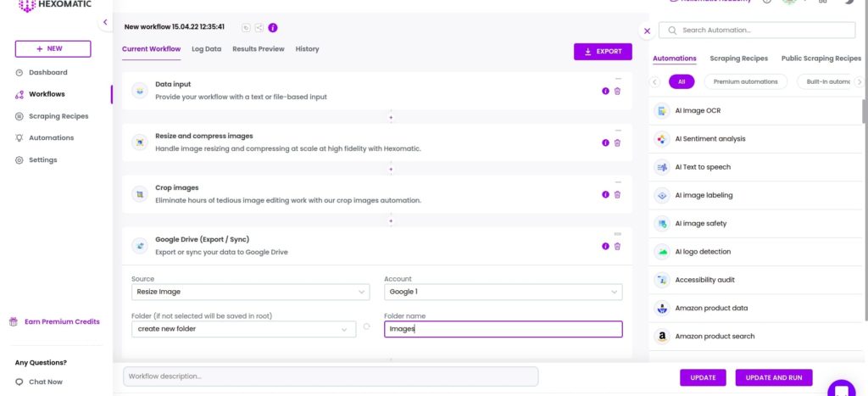
Task: Switch to the Log Data tab
Action: pos(207,48)
